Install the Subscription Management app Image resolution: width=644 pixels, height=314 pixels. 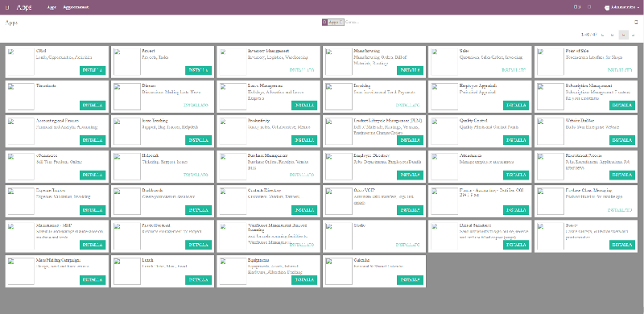pos(621,105)
